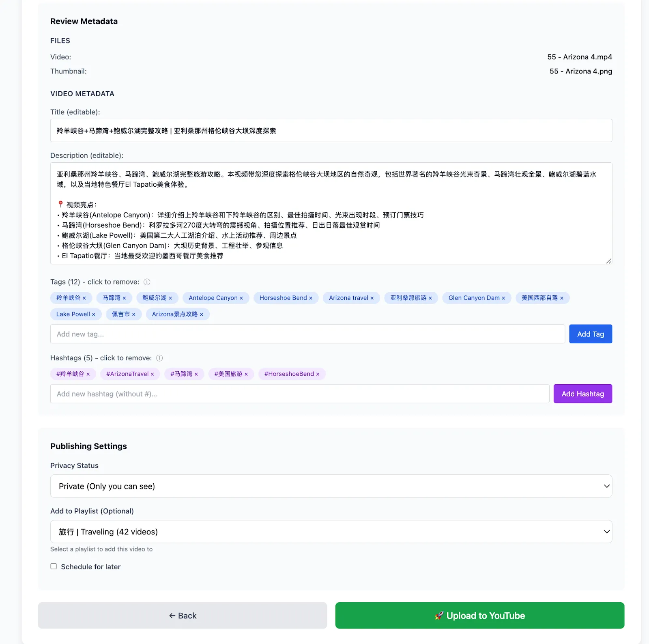Screen dimensions: 649x644
Task: Click the Add Hashtag button
Action: [x=582, y=394]
